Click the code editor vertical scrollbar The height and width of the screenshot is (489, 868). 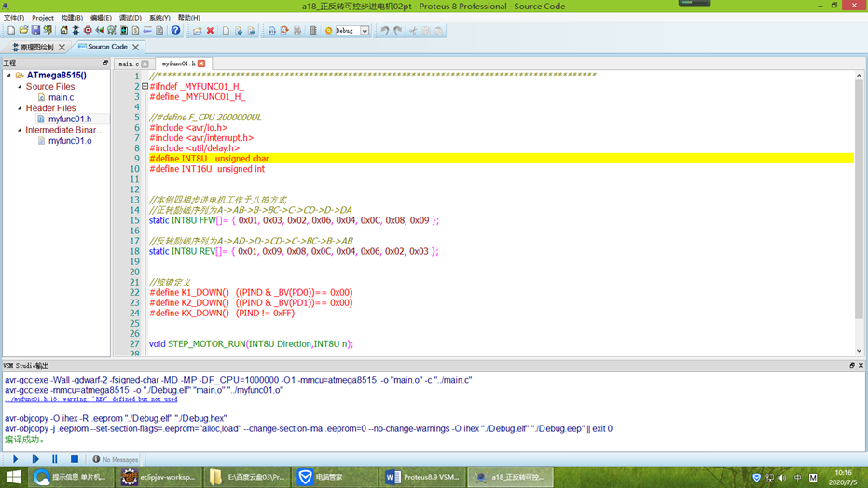point(859,200)
